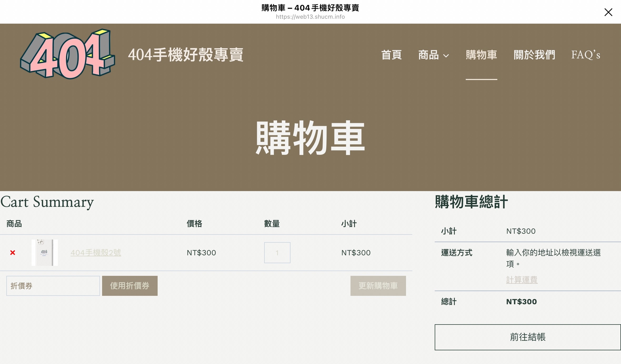Open the 404手機殼2號 product link
621x364 pixels.
[x=96, y=253]
